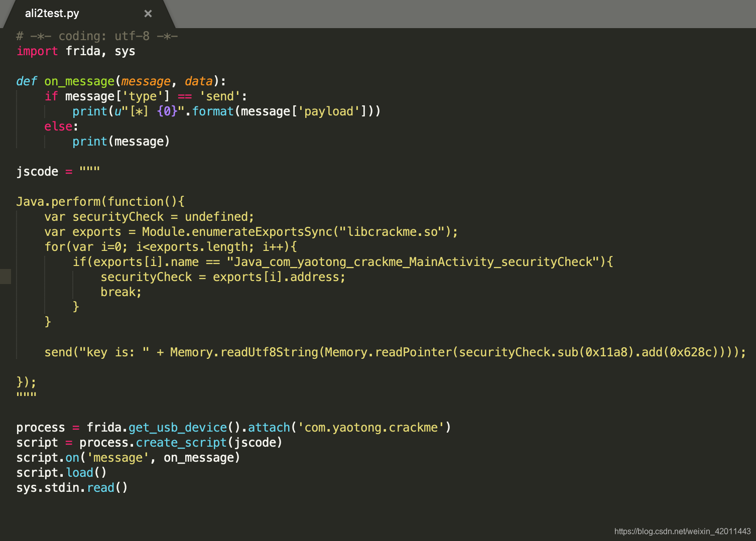Click 'jscode' variable assignment line
The height and width of the screenshot is (541, 756).
[x=58, y=172]
